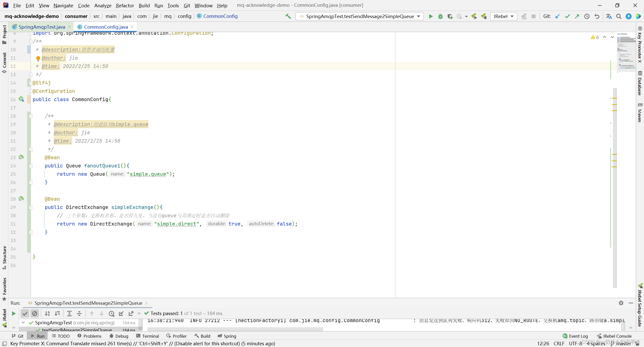Toggle the Maven tool window

point(640,112)
